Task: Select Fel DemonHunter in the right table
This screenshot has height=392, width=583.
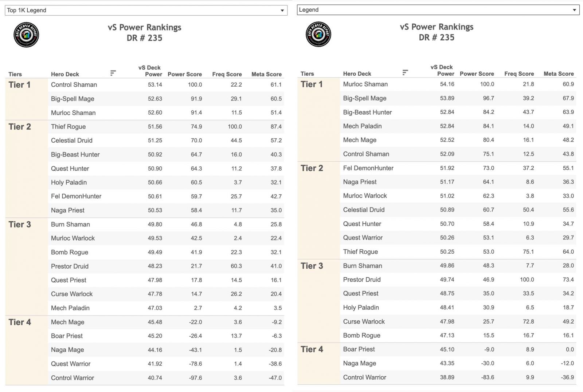Action: pyautogui.click(x=458, y=168)
